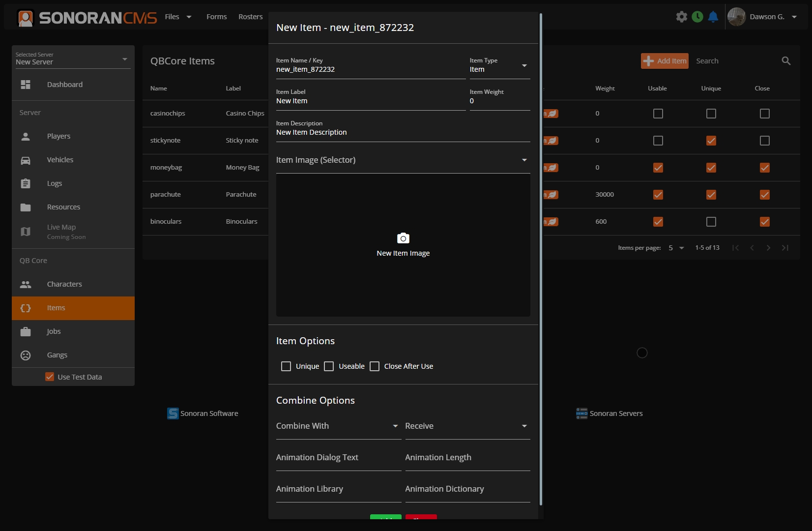Click the Sonoran CMS logo

coord(87,18)
